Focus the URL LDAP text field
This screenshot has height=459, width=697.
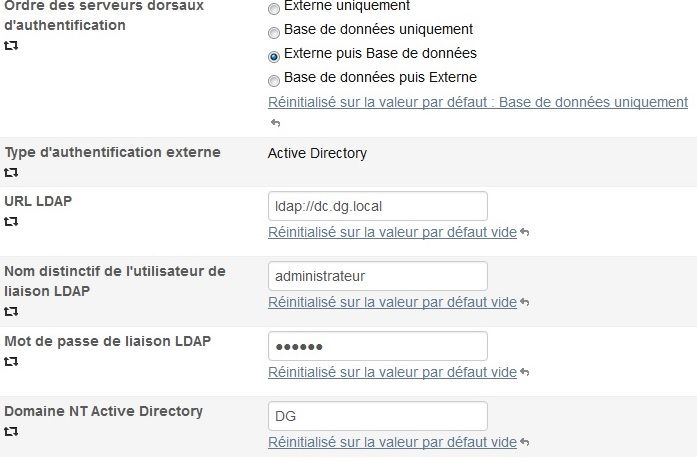pos(377,206)
